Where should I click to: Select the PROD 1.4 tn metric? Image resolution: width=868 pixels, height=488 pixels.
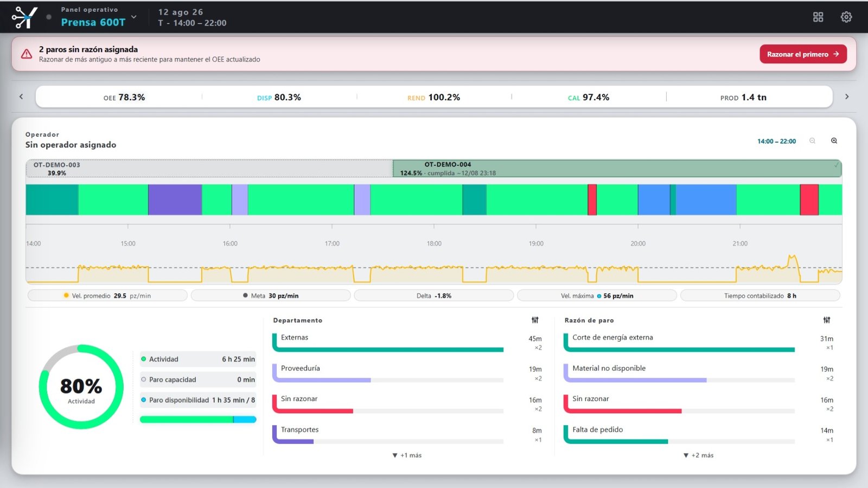[743, 98]
